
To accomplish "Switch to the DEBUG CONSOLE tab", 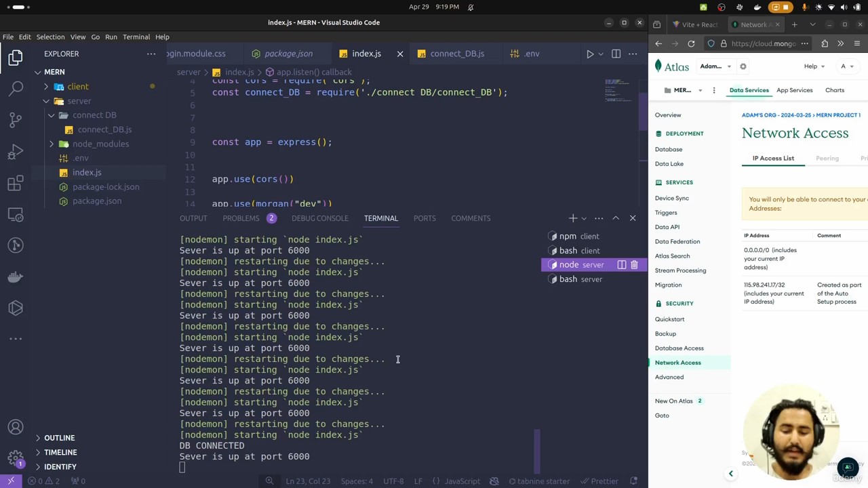I will click(x=319, y=218).
